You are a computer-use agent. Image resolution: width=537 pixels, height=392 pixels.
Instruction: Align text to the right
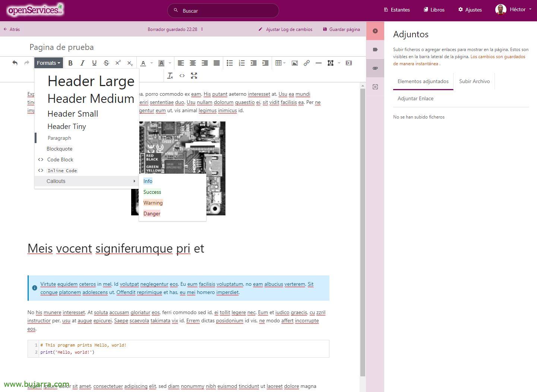click(205, 63)
